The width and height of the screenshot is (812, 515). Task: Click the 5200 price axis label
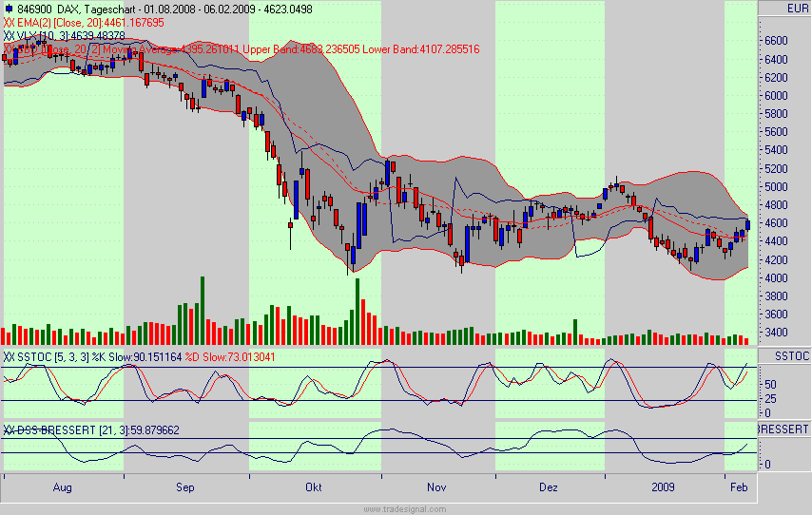click(x=776, y=169)
